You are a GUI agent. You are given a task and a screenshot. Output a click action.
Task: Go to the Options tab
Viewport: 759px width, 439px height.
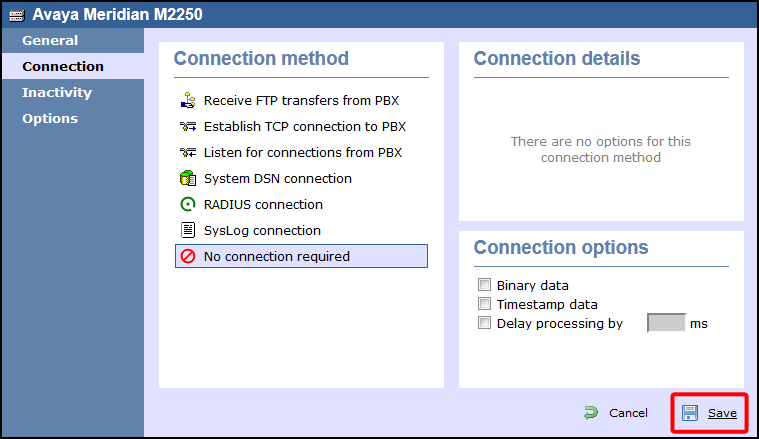(x=50, y=119)
